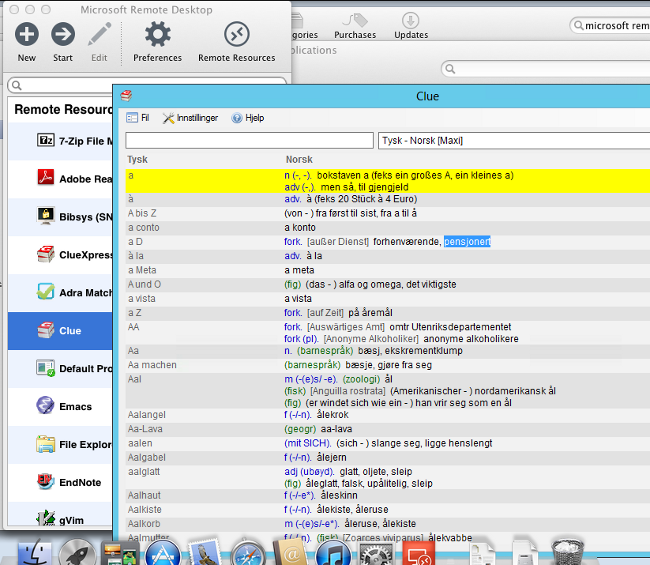Open Trash in the Dock
Viewport: 650px width, 565px height.
click(x=568, y=553)
